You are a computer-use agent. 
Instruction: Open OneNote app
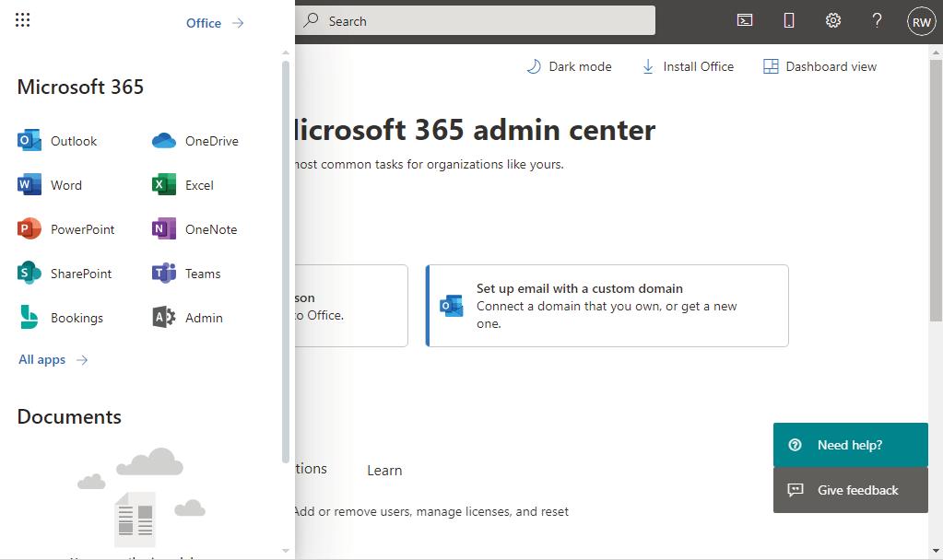tap(194, 229)
